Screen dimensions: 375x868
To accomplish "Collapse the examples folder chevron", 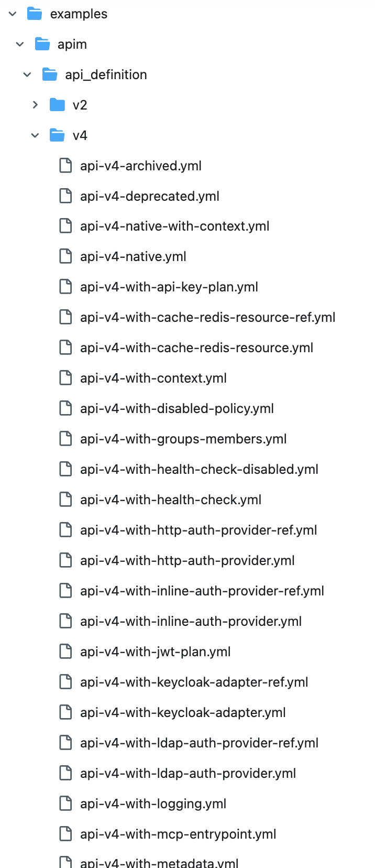I will (x=13, y=14).
